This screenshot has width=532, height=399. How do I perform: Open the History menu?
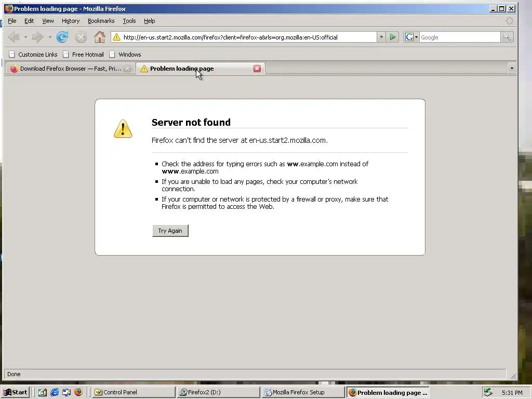[71, 21]
